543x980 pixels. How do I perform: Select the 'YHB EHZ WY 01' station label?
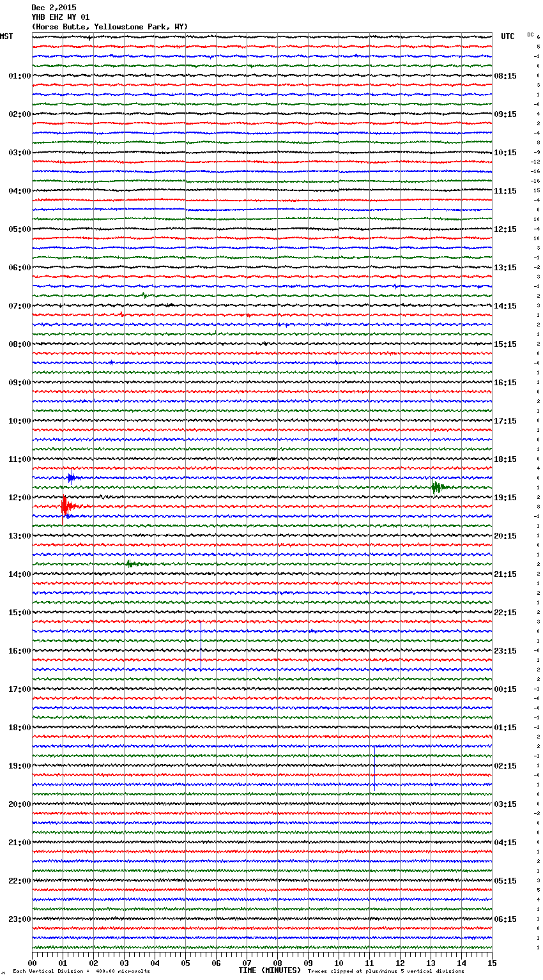[x=61, y=17]
